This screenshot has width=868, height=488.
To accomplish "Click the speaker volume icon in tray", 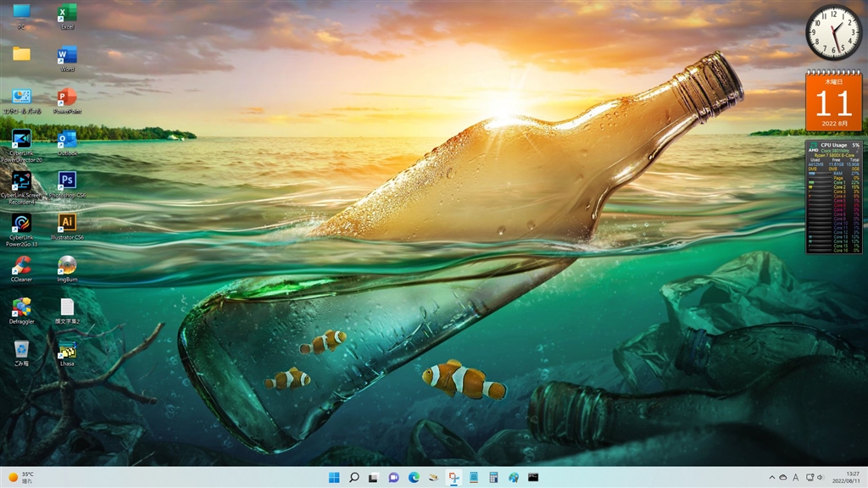I will (x=821, y=478).
